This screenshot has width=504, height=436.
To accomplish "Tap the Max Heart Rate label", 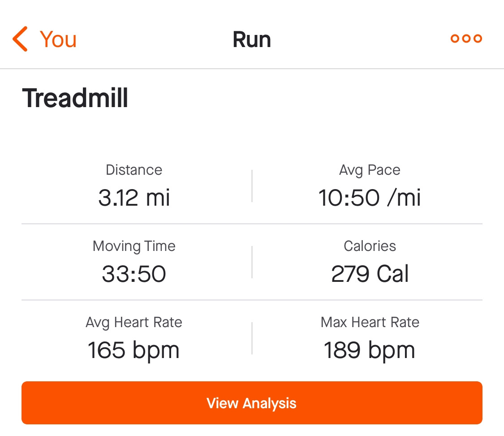I will coord(370,322).
